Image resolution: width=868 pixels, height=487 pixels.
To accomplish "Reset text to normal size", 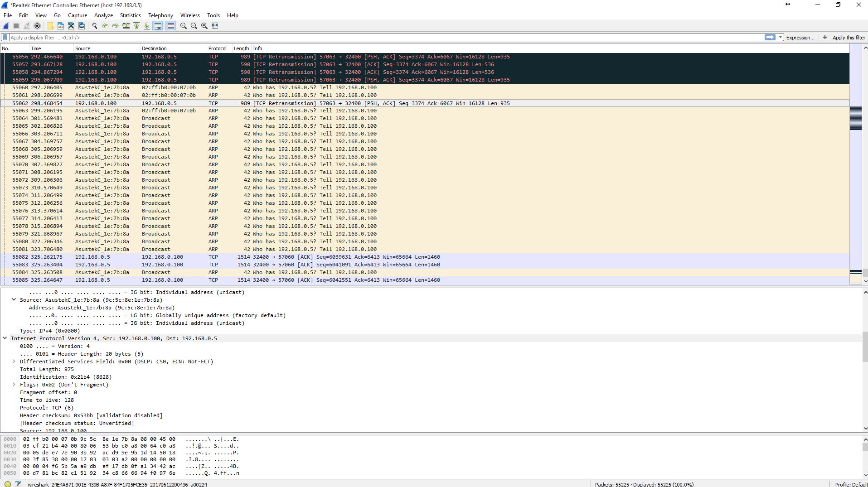I will (204, 26).
